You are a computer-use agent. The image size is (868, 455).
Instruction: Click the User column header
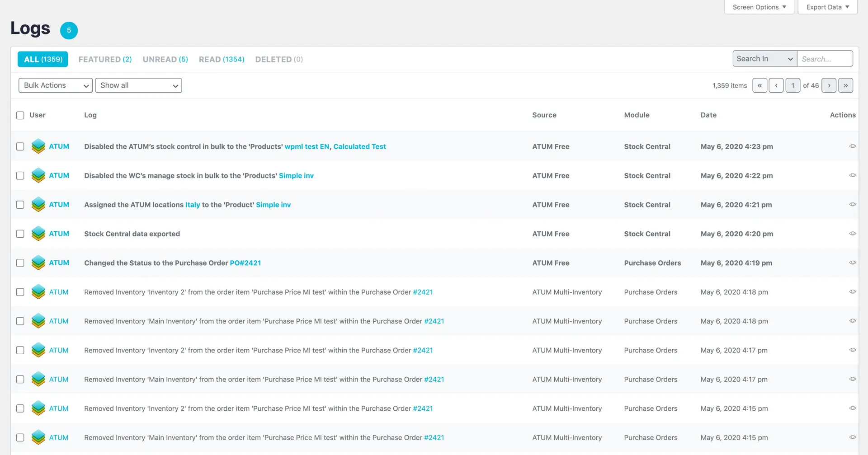(x=38, y=115)
